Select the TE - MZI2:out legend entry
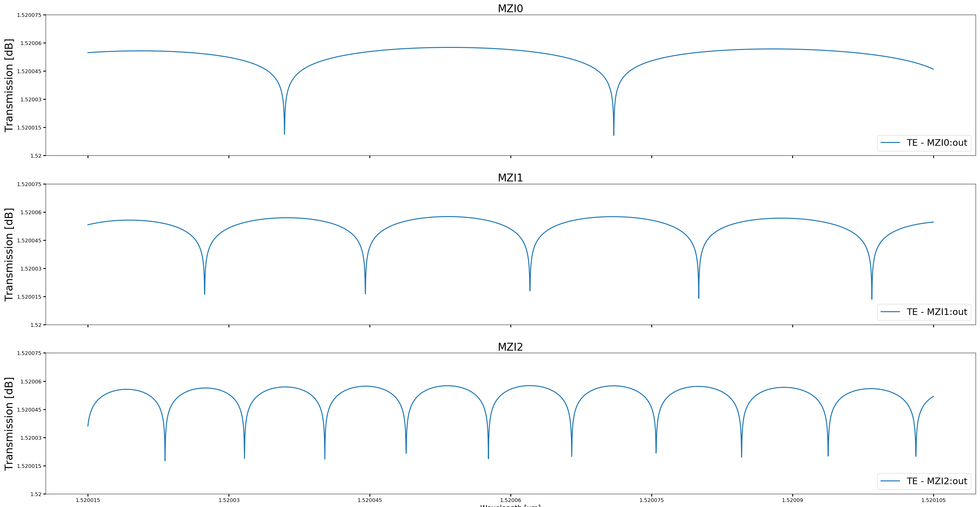This screenshot has width=980, height=507. pos(936,481)
